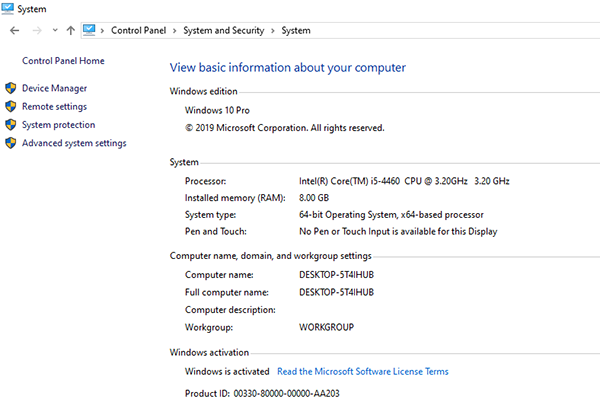
Task: Select Control Panel in the breadcrumb path
Action: pyautogui.click(x=140, y=31)
